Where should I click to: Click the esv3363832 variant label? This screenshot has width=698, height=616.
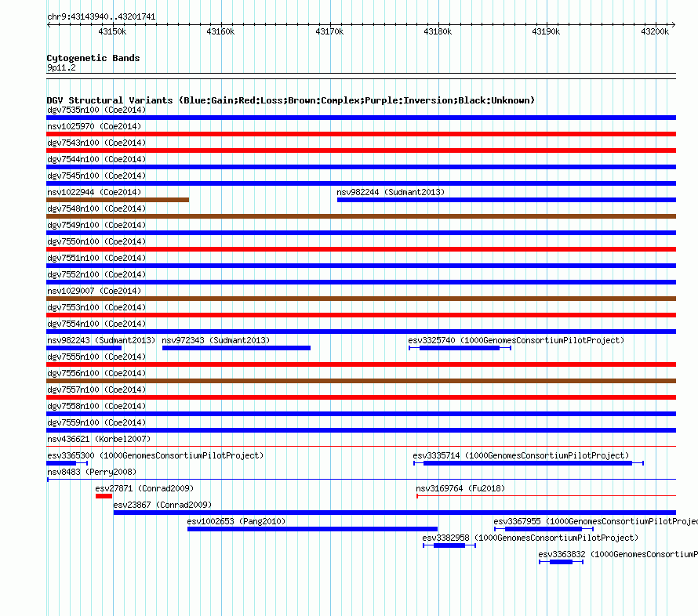point(618,554)
